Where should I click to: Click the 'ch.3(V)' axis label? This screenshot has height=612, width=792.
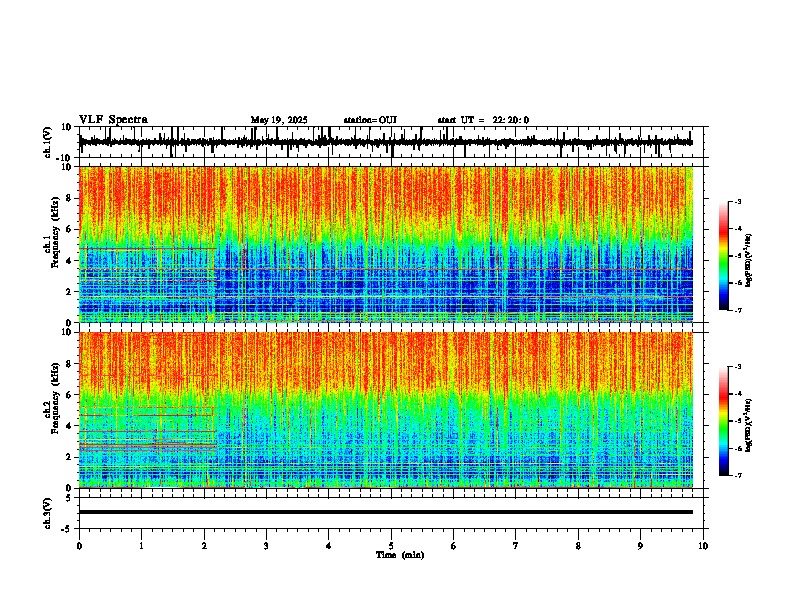(x=48, y=513)
